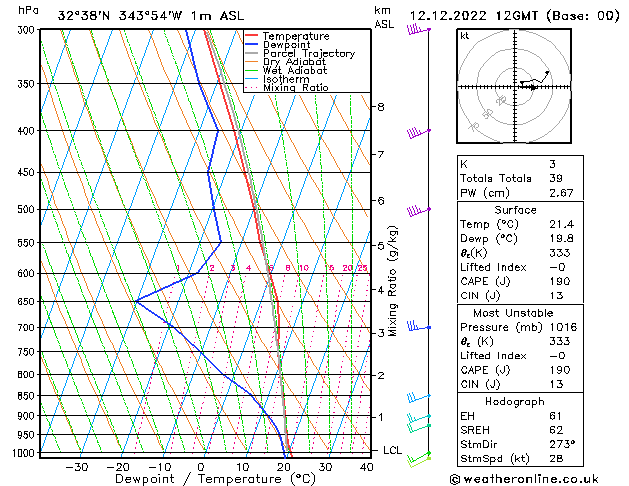629x486 pixels.
Task: Select the Mixing Ratio legend label
Action: (296, 87)
